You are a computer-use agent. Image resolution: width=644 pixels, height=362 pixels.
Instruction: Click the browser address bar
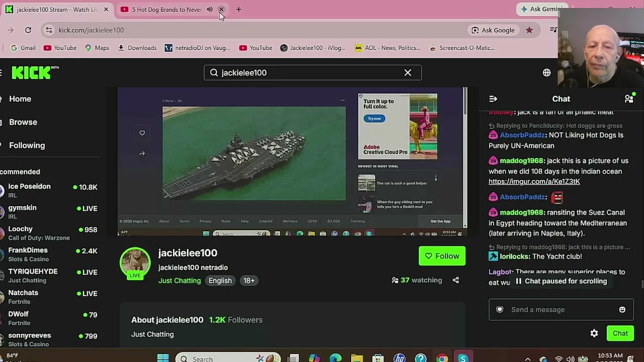[x=262, y=30]
